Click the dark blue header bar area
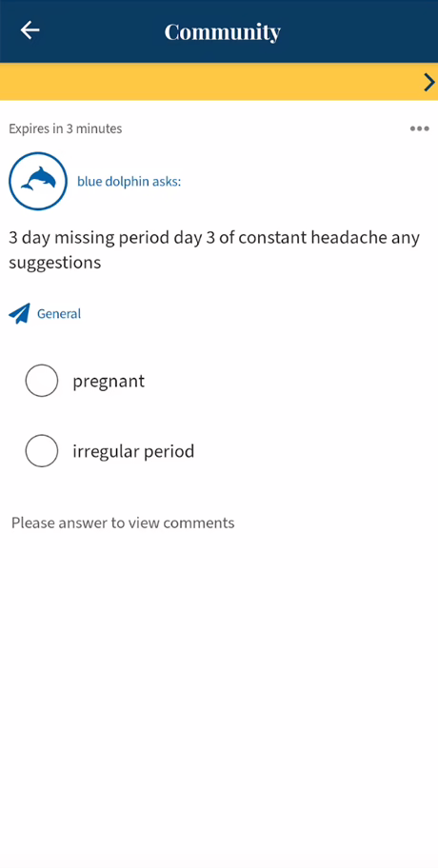The height and width of the screenshot is (868, 438). 219,31
